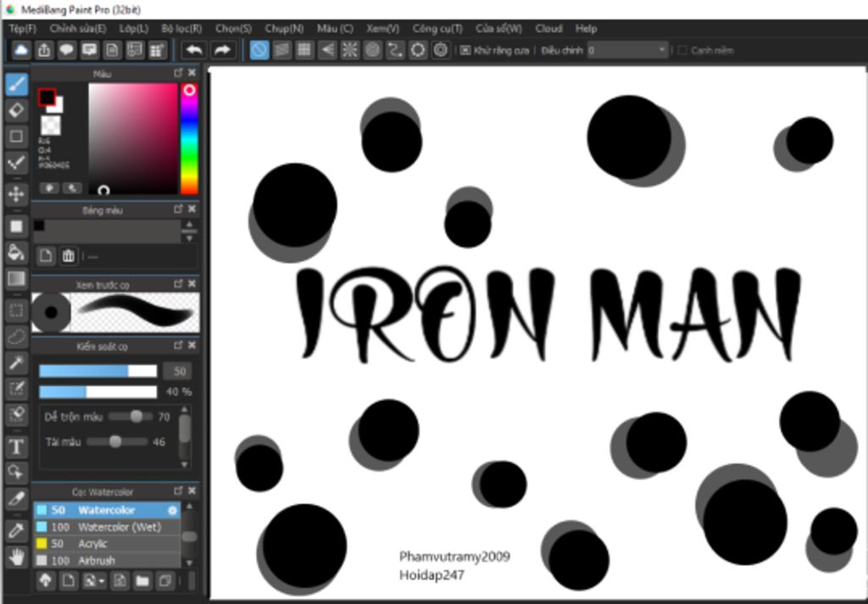Open the Cửa sổ(W) menu
The height and width of the screenshot is (604, 868).
(498, 28)
